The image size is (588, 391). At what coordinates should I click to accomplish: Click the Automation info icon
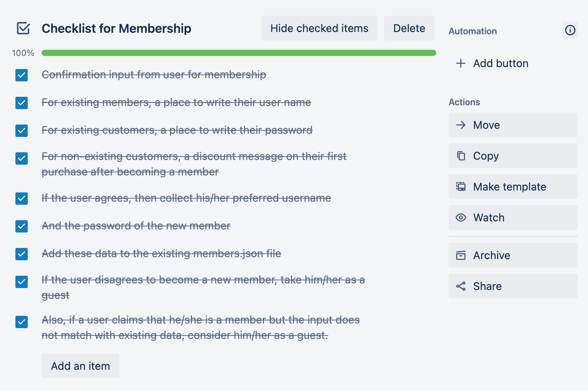click(x=570, y=30)
